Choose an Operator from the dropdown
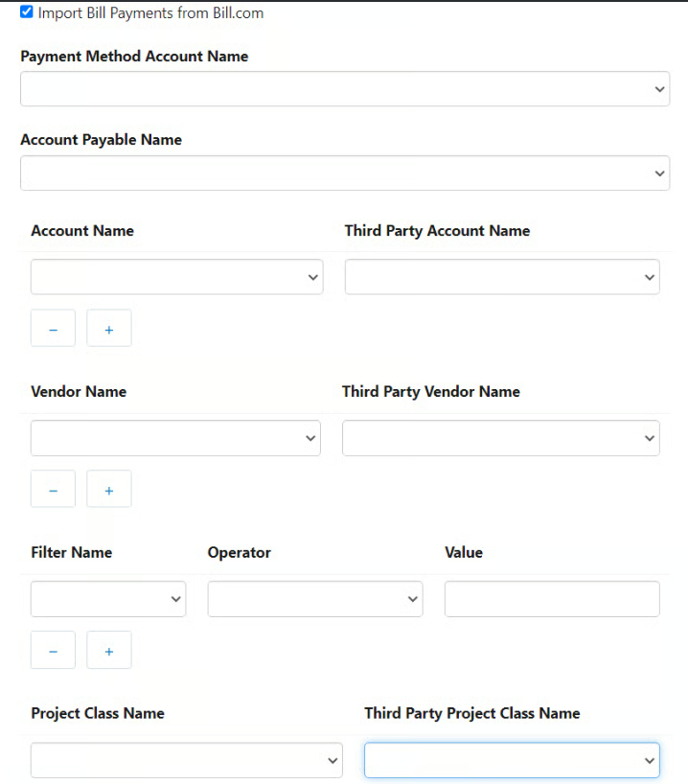 (315, 599)
